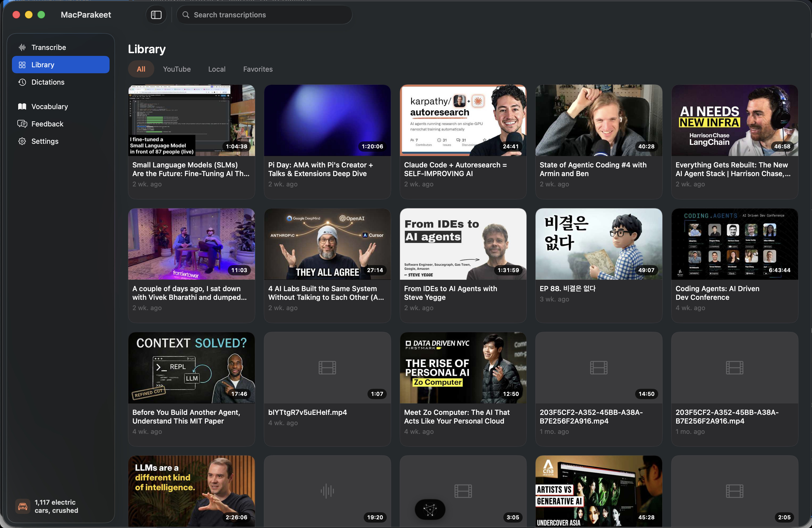The height and width of the screenshot is (528, 812).
Task: Click the orange car icon at sidebar bottom
Action: coord(23,506)
